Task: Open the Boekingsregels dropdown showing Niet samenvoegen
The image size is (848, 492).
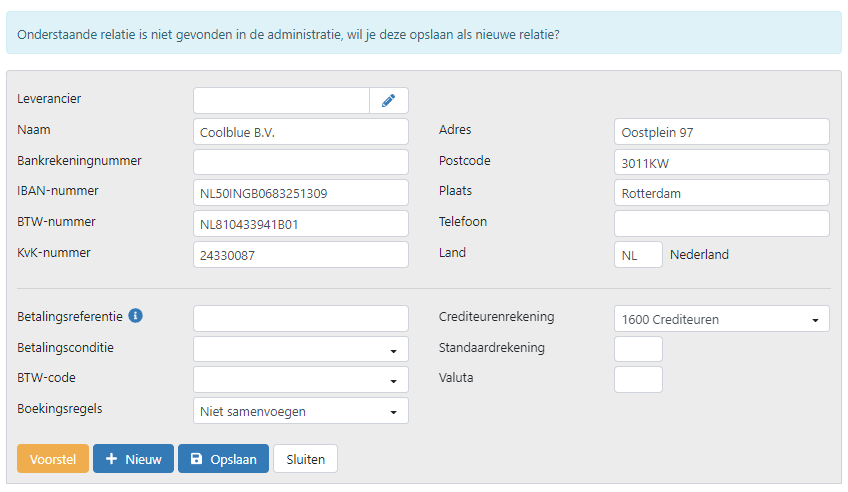Action: click(x=301, y=411)
